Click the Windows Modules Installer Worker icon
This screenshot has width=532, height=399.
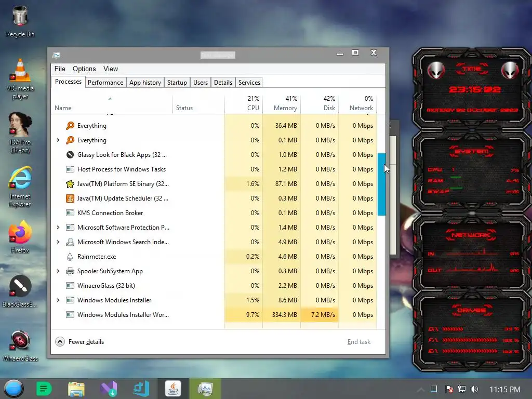click(70, 315)
